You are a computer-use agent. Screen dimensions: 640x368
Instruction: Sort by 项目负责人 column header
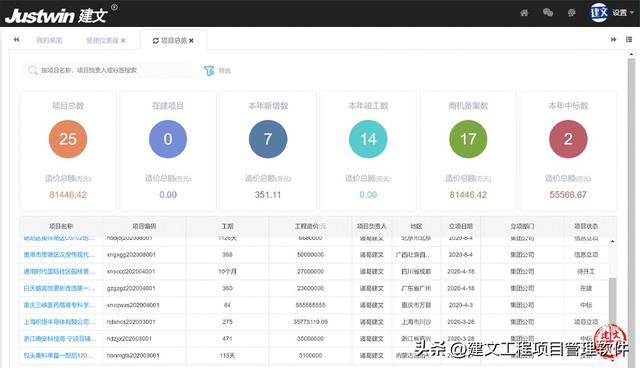[x=371, y=226]
